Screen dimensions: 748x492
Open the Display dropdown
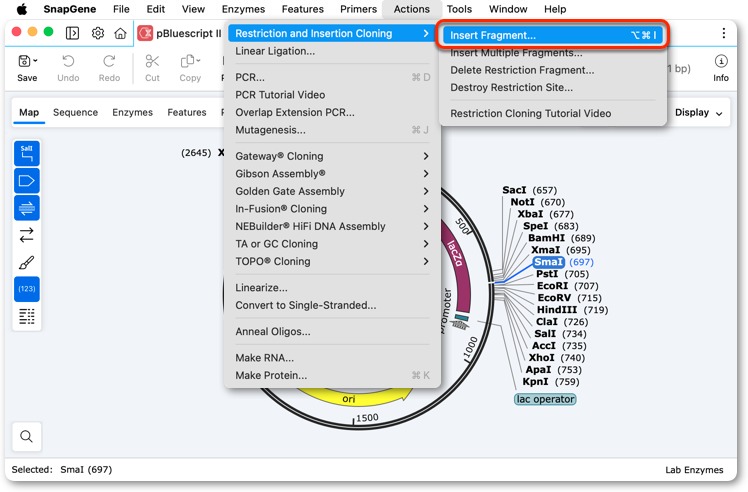(x=698, y=113)
